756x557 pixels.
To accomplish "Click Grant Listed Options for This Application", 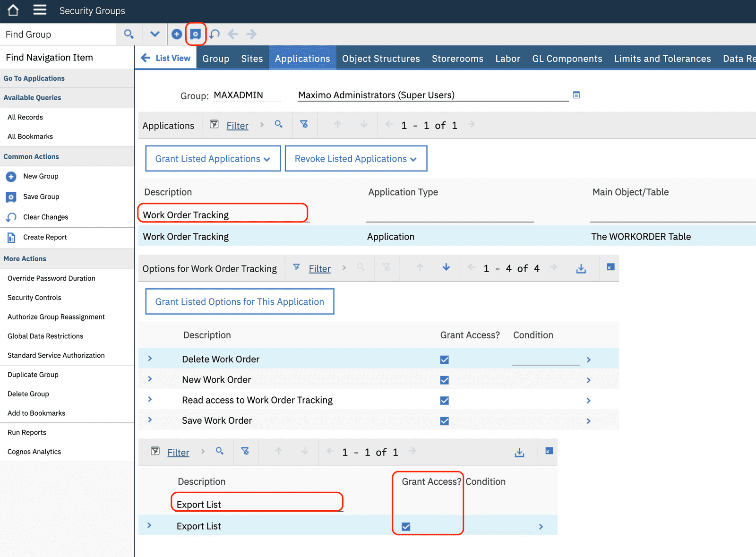I will click(240, 302).
